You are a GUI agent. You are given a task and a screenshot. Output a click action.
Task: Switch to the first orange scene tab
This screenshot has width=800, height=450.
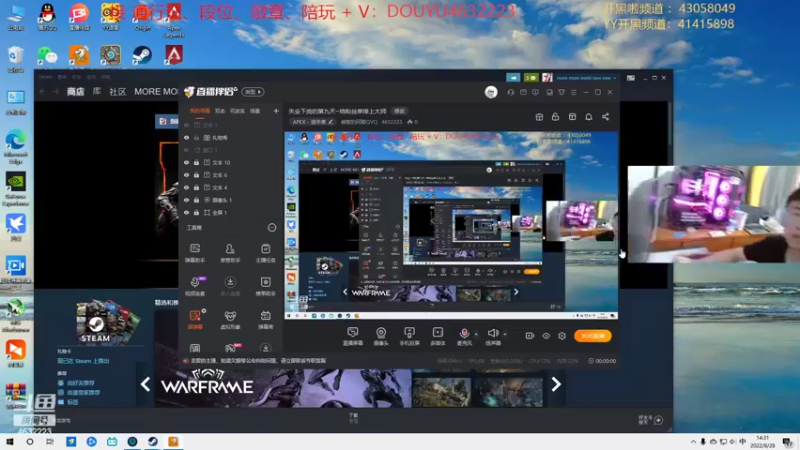pos(199,111)
